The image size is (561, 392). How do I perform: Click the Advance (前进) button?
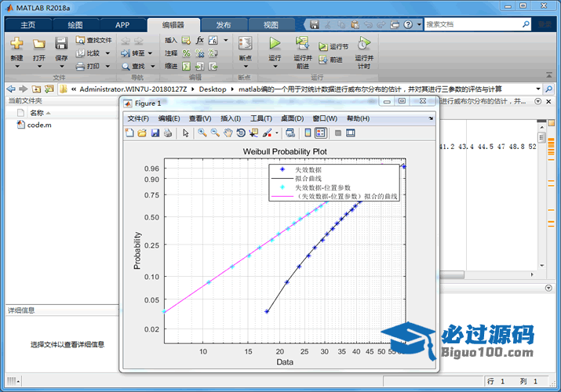(x=330, y=60)
